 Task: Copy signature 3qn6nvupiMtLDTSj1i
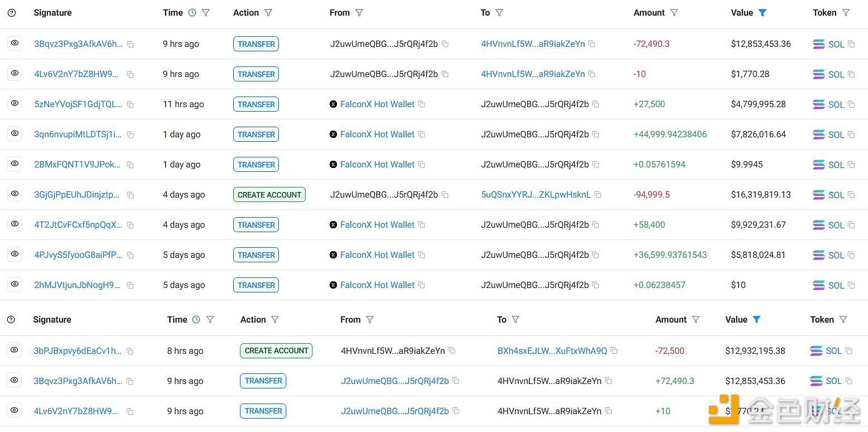point(130,135)
